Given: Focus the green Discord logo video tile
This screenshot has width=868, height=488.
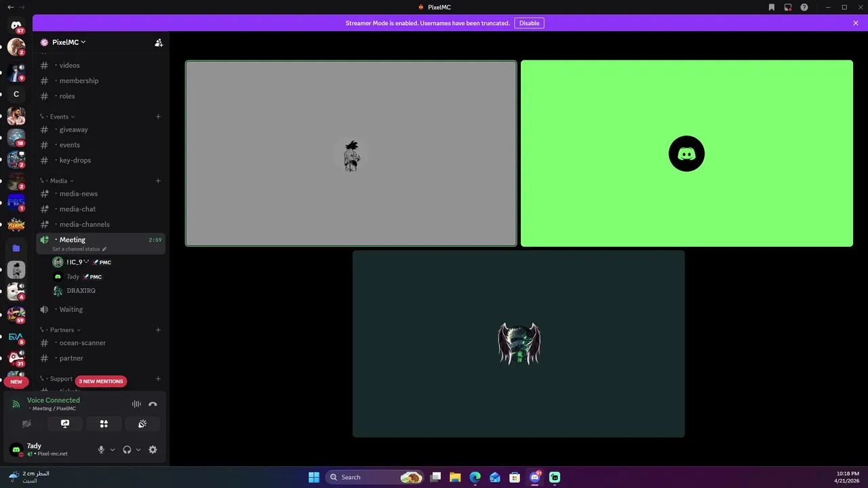Looking at the screenshot, I should [x=687, y=153].
